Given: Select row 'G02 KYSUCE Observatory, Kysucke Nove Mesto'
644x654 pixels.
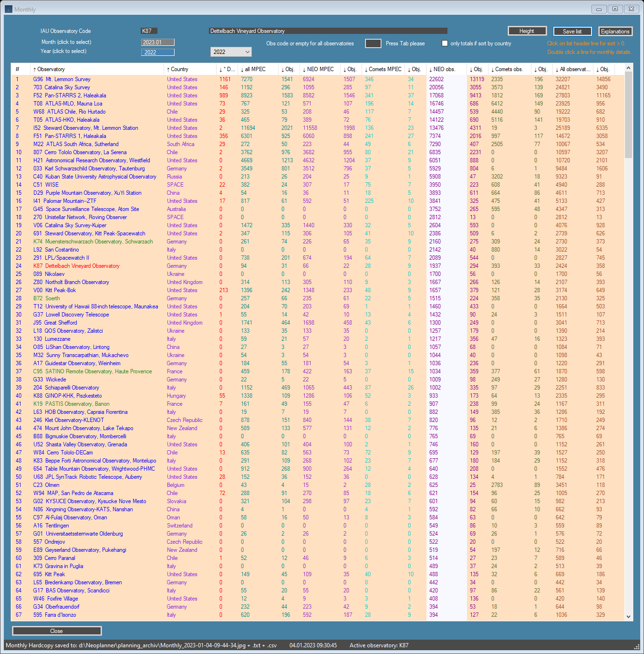Looking at the screenshot, I should pos(317,501).
